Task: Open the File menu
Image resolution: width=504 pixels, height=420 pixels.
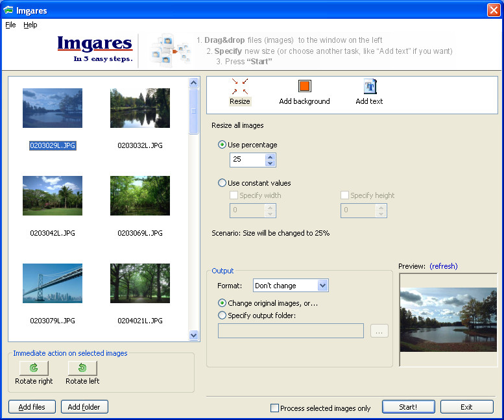Action: [x=10, y=25]
